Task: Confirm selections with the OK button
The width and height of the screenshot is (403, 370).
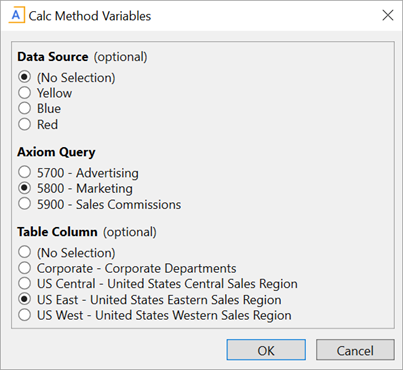Action: [x=266, y=350]
